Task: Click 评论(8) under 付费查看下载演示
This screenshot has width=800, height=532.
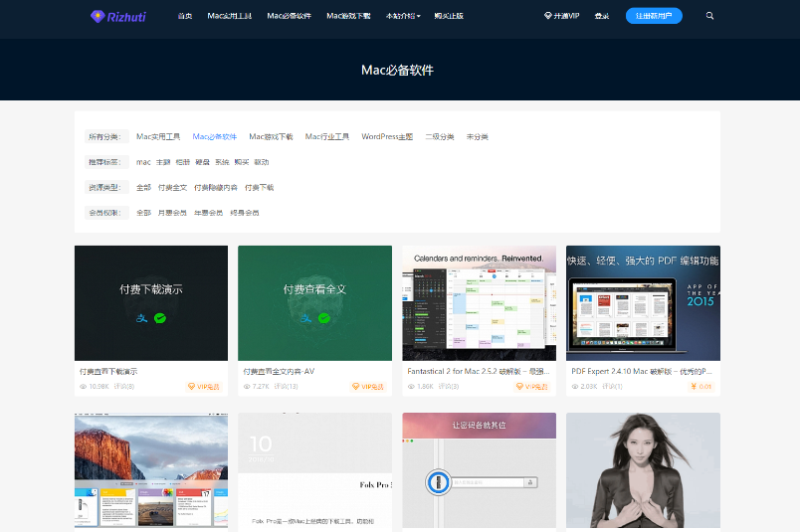Action: pos(124,387)
